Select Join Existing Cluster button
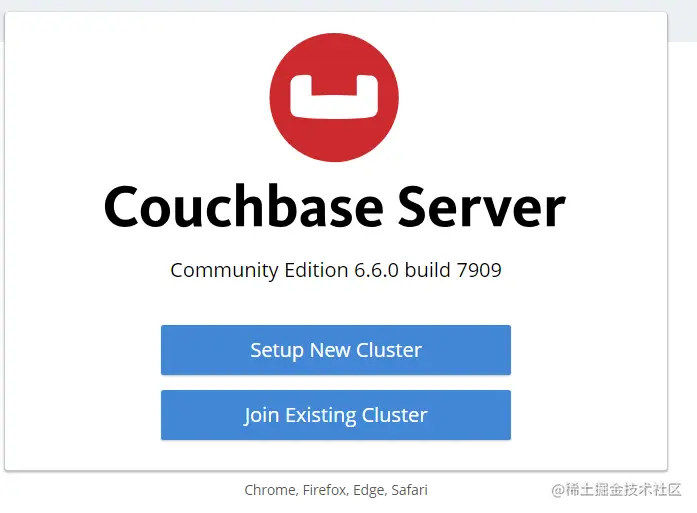This screenshot has width=697, height=513. tap(336, 415)
